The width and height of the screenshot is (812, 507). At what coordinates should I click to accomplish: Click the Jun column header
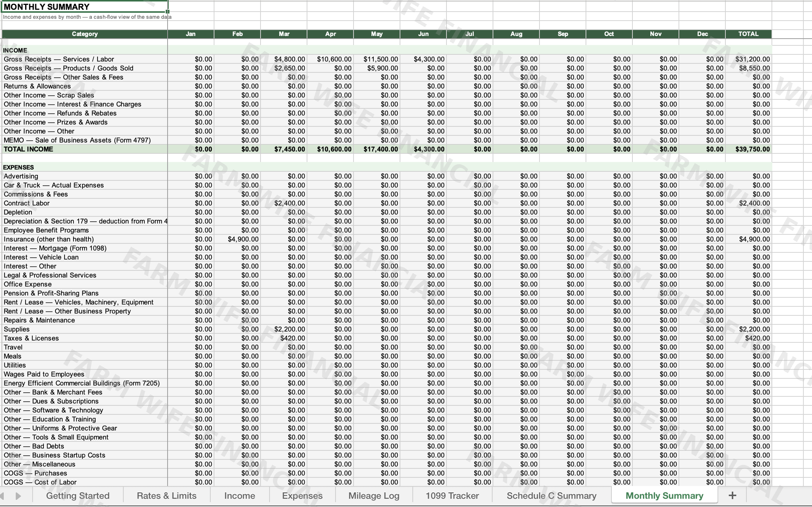(423, 34)
